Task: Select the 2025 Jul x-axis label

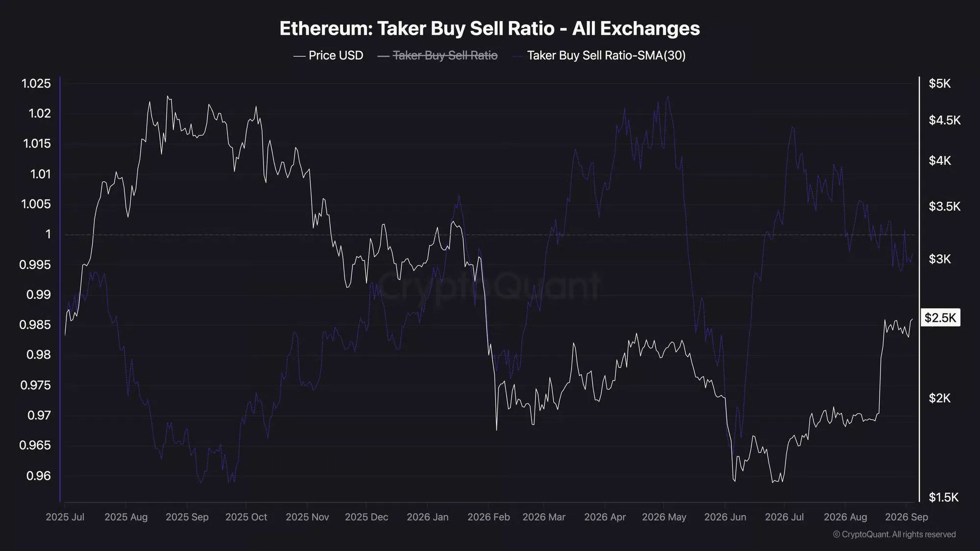Action: point(65,517)
